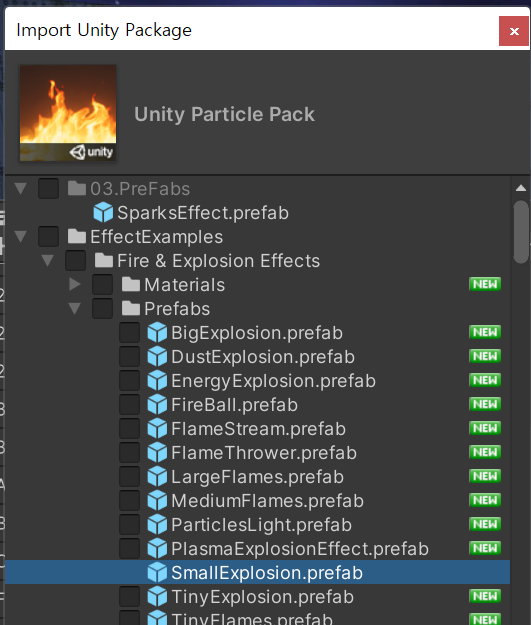Select the FlameStream.prefab checkbox

(130, 428)
